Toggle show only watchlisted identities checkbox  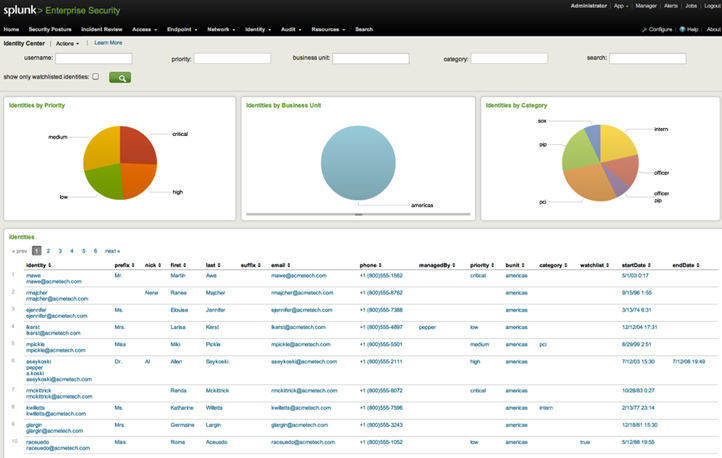(x=95, y=76)
